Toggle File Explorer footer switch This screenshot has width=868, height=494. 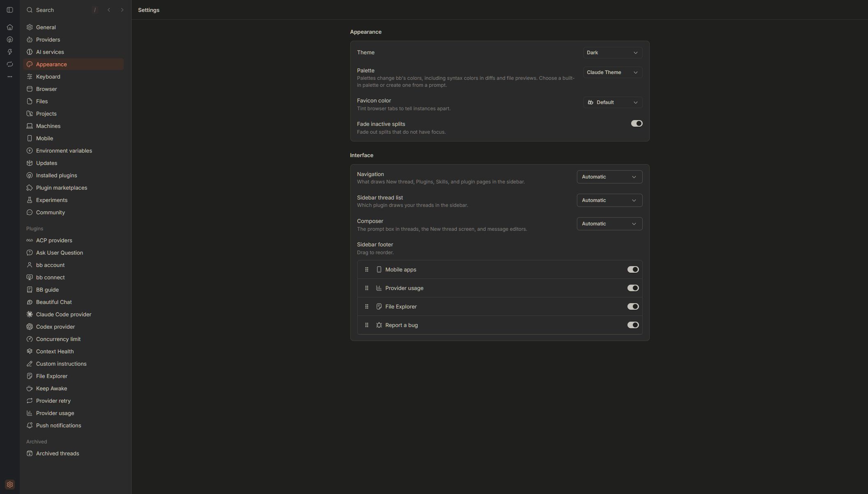(633, 307)
